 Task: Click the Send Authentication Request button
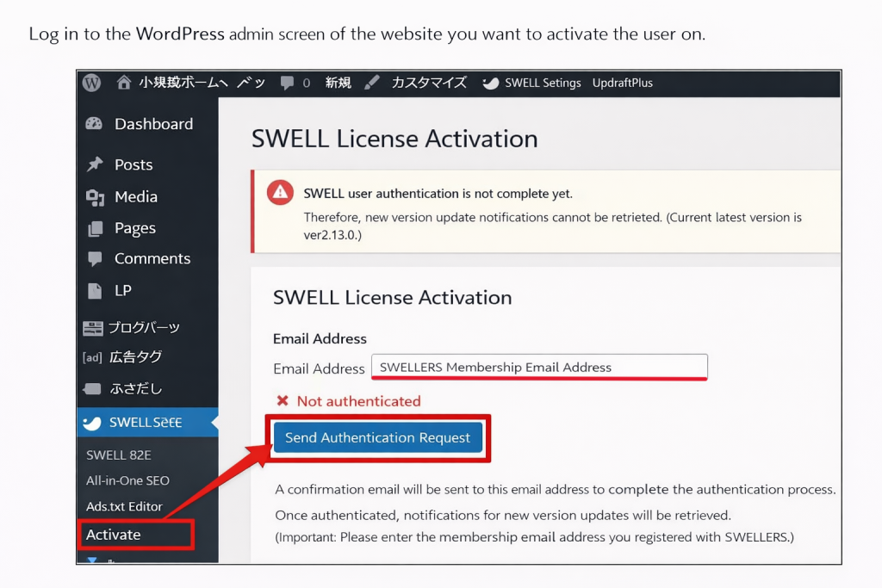pyautogui.click(x=378, y=437)
